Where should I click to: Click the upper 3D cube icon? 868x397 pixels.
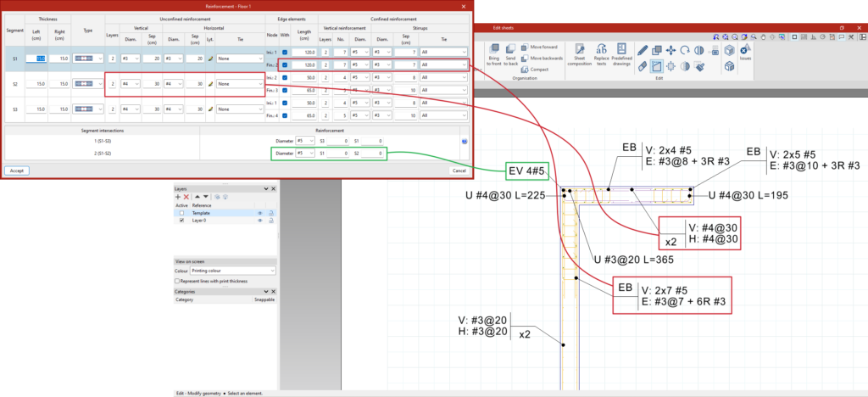pyautogui.click(x=730, y=50)
